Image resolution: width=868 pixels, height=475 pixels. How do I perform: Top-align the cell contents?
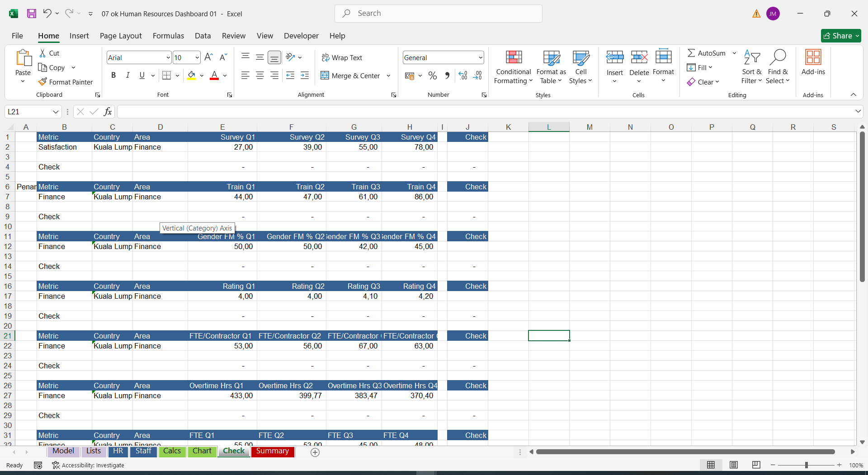click(245, 57)
